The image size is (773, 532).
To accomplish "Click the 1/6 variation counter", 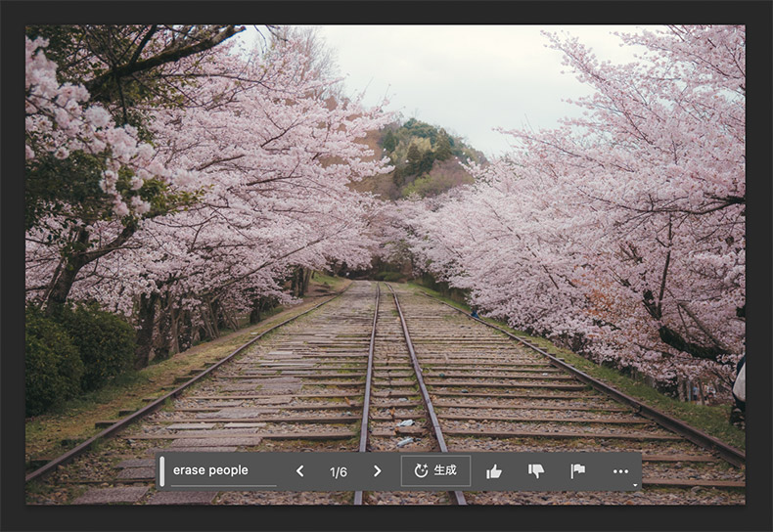I will pos(339,471).
